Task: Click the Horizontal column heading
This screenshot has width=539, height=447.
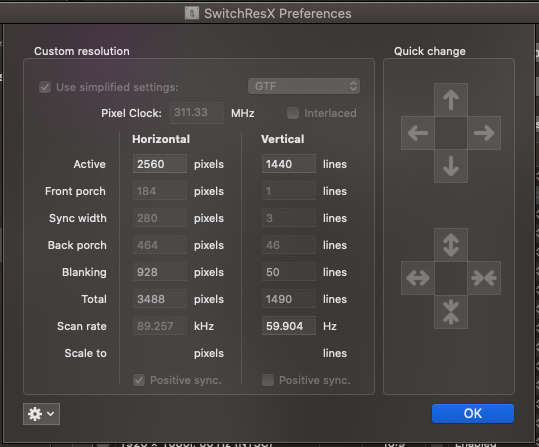Action: coord(161,139)
